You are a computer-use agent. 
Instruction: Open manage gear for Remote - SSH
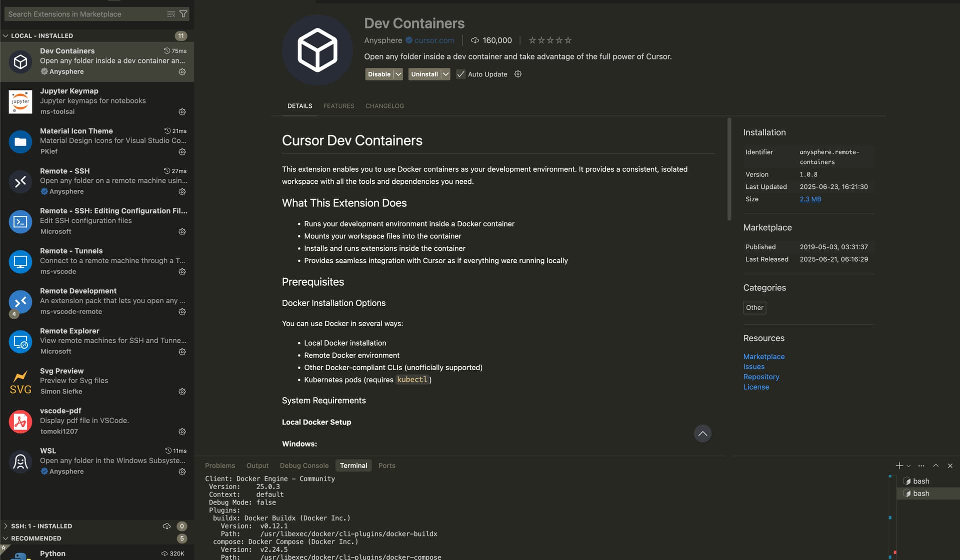click(x=182, y=192)
